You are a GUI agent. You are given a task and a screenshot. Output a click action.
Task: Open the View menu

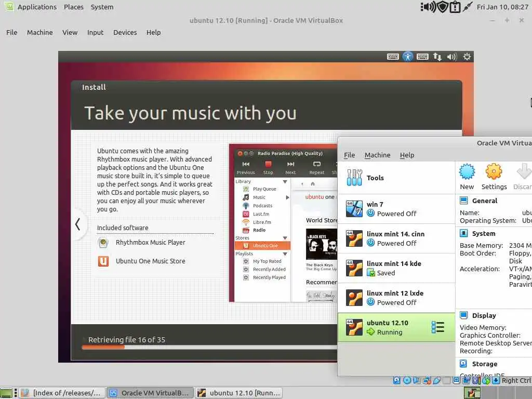coord(70,33)
